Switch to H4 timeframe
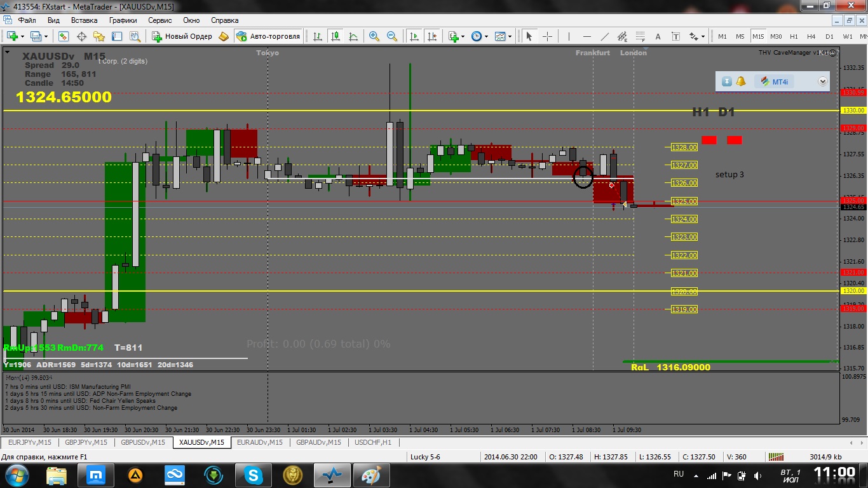This screenshot has width=868, height=488. 811,36
